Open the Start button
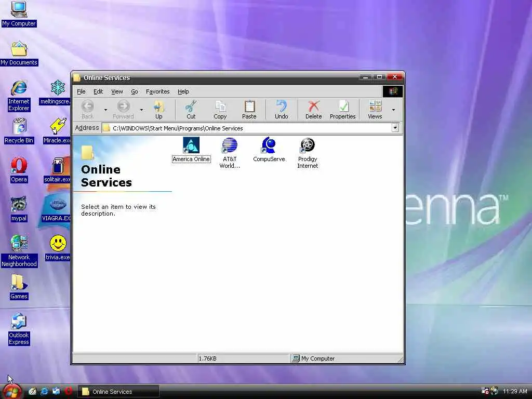532x399 pixels. pos(11,392)
